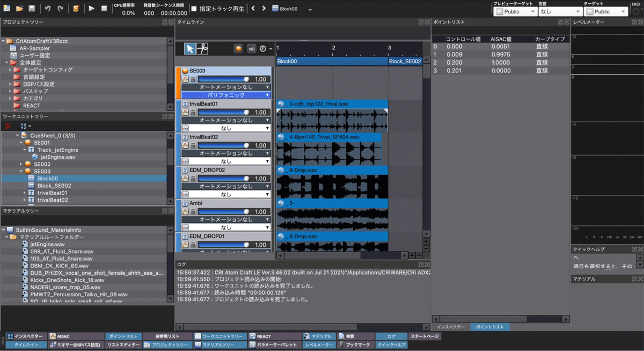Image resolution: width=644 pixels, height=351 pixels.
Task: Click mute icon on trivalBeat01 track
Action: pyautogui.click(x=193, y=112)
